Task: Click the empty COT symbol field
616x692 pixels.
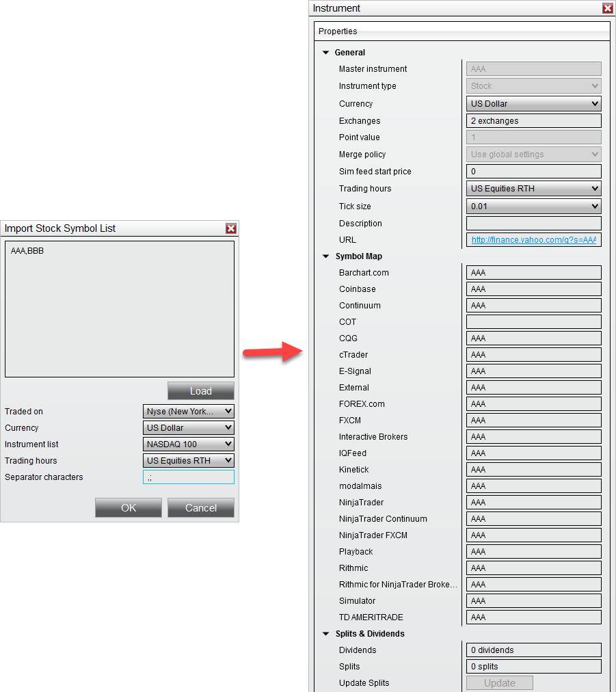Action: coord(533,322)
